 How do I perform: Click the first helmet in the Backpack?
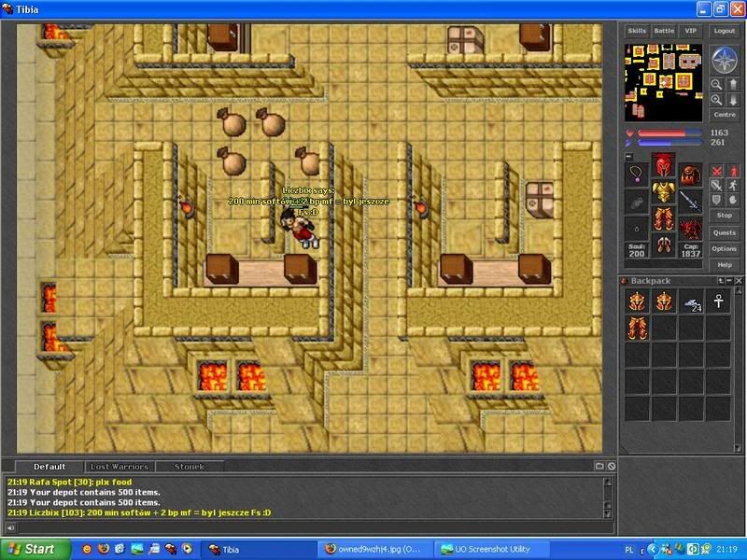click(x=637, y=301)
